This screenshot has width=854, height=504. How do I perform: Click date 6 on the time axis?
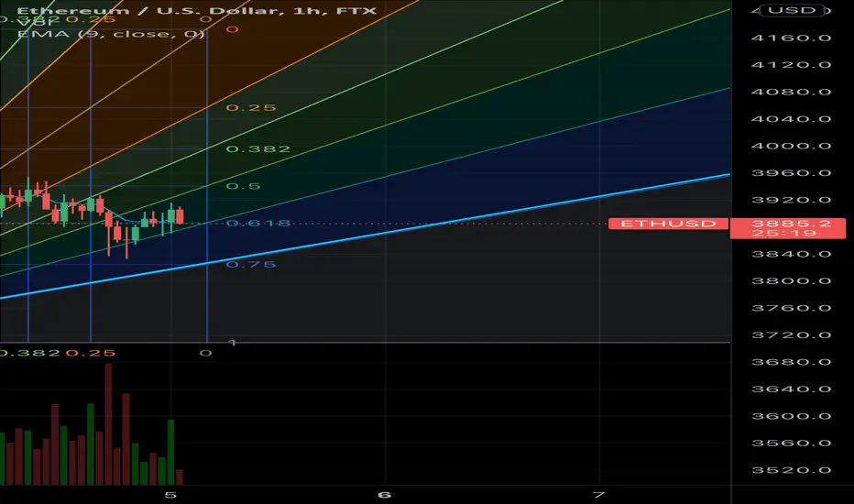pos(385,495)
